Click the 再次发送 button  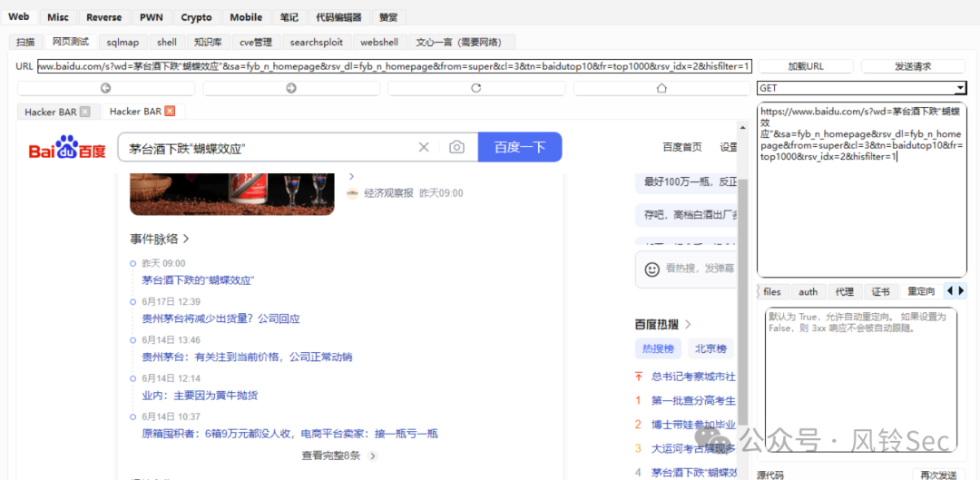coord(938,475)
